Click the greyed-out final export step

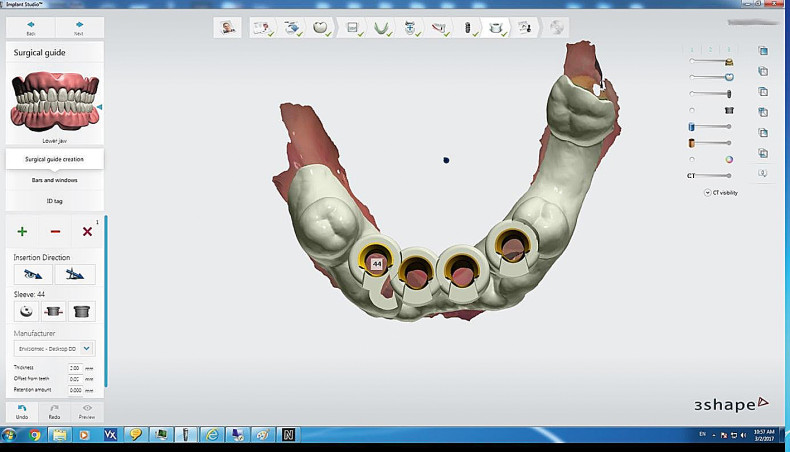click(556, 28)
